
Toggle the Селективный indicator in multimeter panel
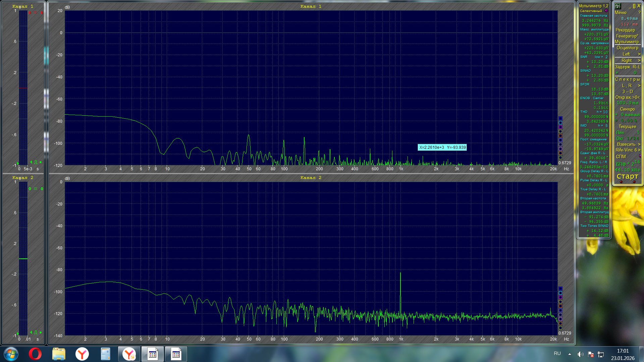606,11
